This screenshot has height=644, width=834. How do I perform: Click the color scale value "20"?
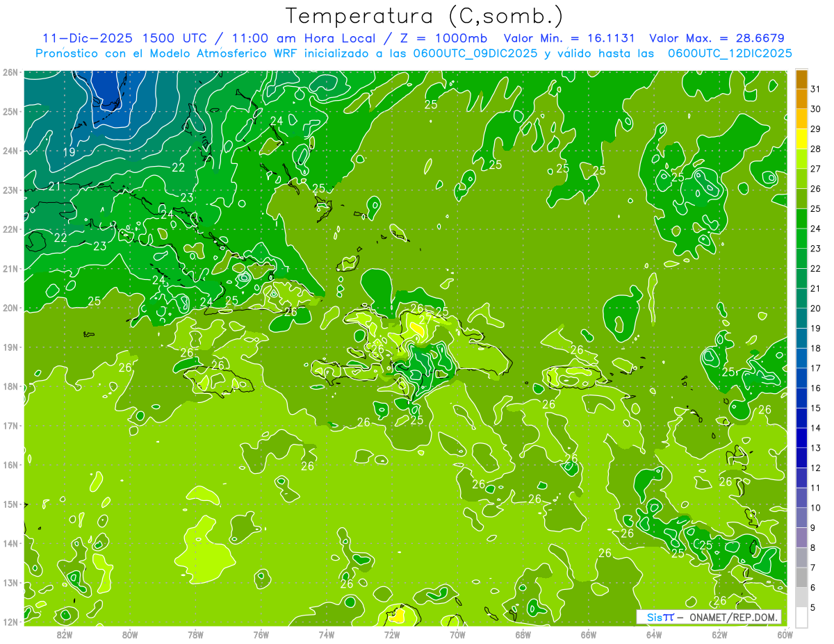coord(816,308)
